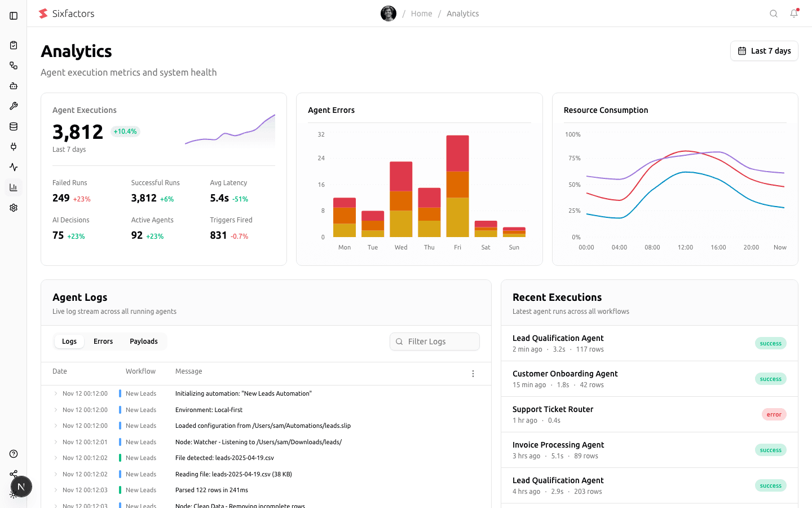Screen dimensions: 812x508
Task: Click the wrench tools icon in sidebar
Action: [x=14, y=106]
